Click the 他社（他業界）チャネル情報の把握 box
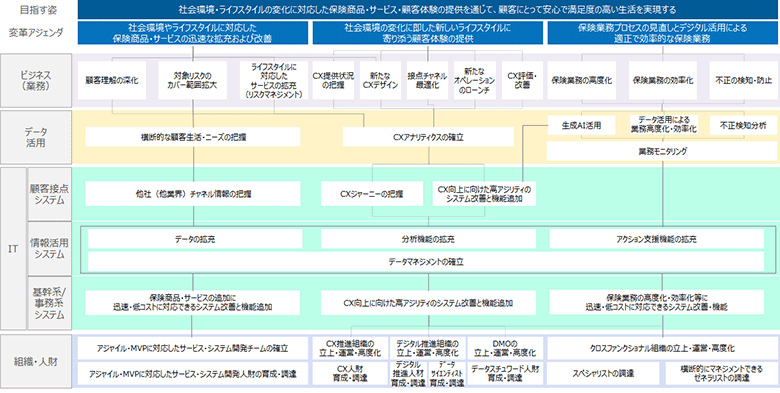 193,194
